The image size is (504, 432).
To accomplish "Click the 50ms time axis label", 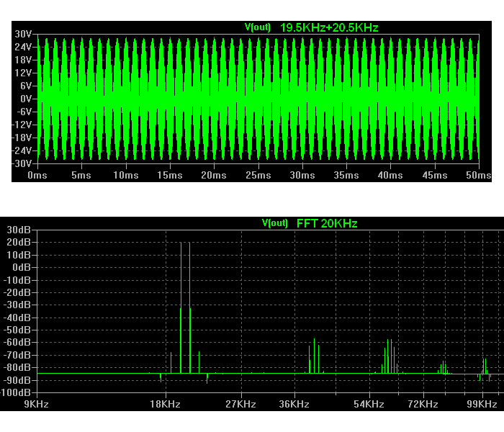I will (479, 176).
